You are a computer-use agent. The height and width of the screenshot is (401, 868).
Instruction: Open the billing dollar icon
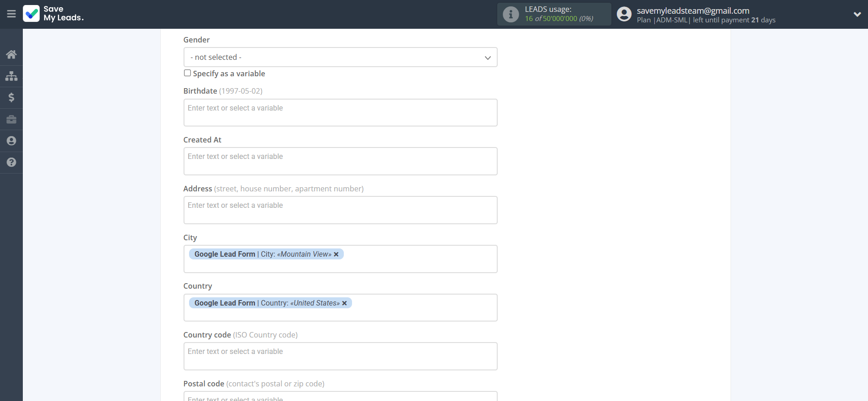coord(11,97)
